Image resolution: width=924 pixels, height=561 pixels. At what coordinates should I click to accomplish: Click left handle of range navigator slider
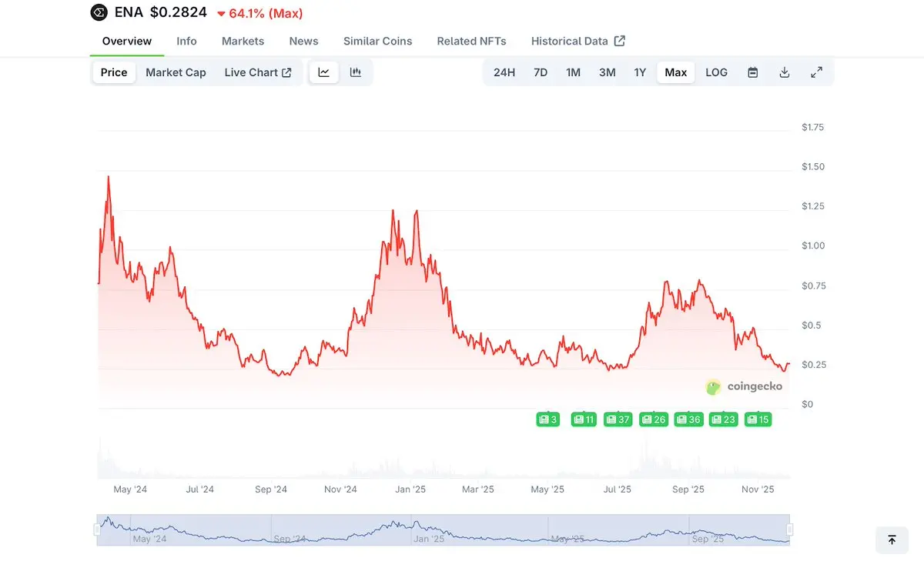(x=97, y=529)
